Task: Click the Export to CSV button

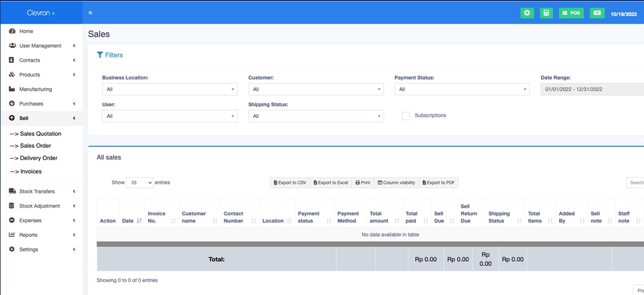Action: pos(290,183)
